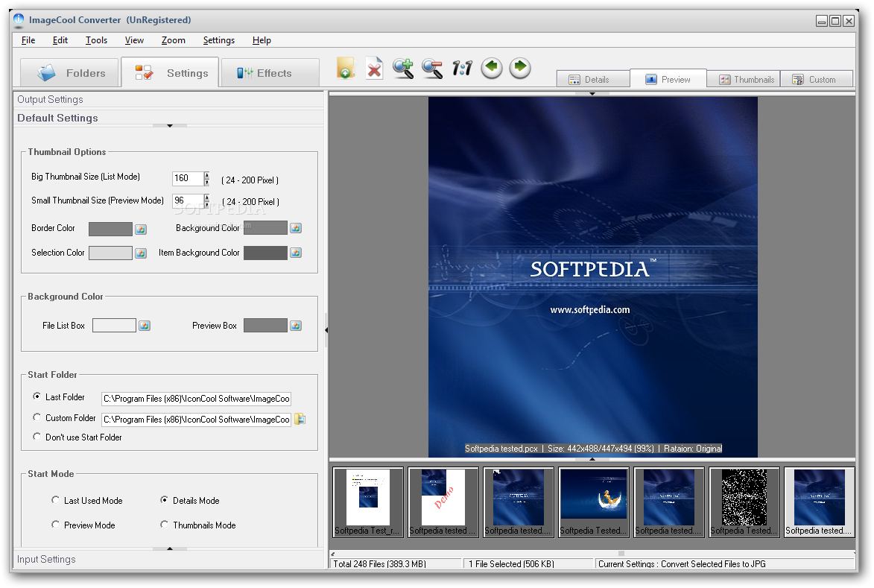Click the File List Box color swatch

point(114,326)
